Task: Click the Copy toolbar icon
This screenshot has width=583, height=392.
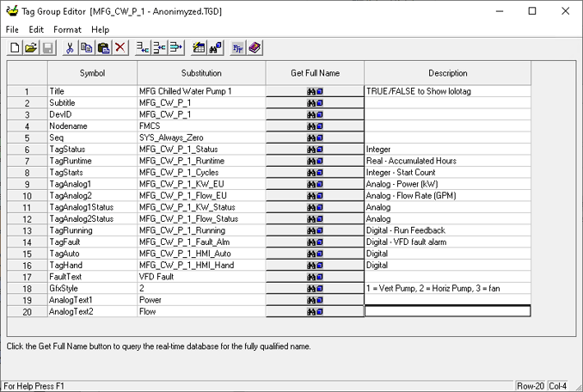Action: [x=86, y=48]
